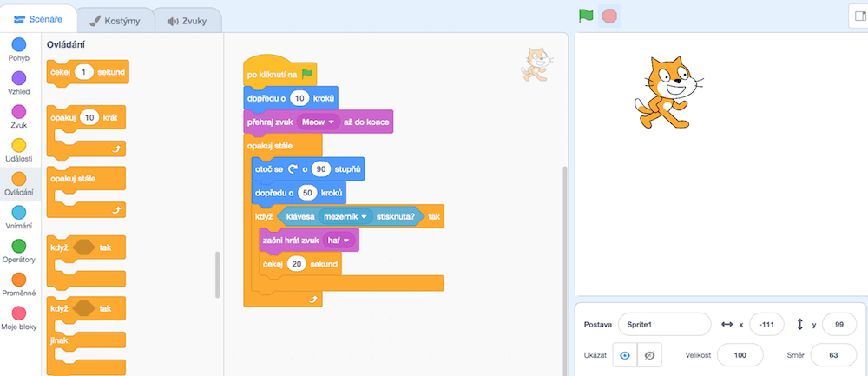
Task: Click the 90 degrees value in otoč se block
Action: pos(321,169)
